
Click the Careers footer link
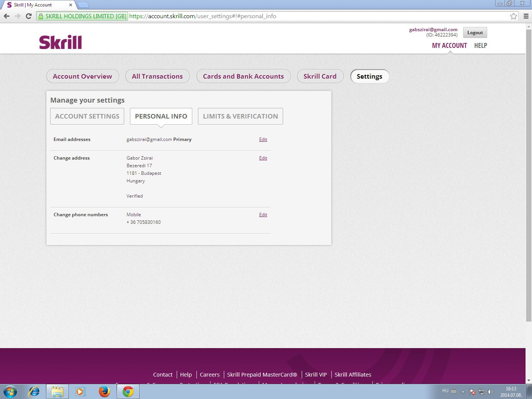210,375
